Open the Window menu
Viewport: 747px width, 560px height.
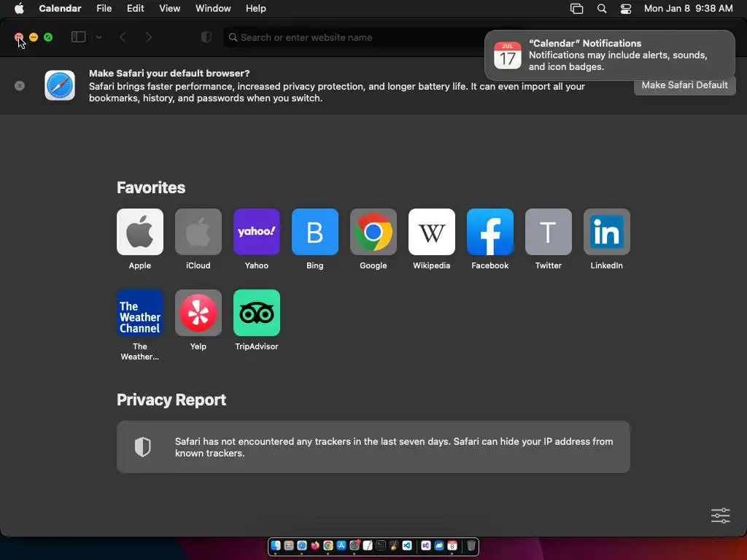pos(213,9)
